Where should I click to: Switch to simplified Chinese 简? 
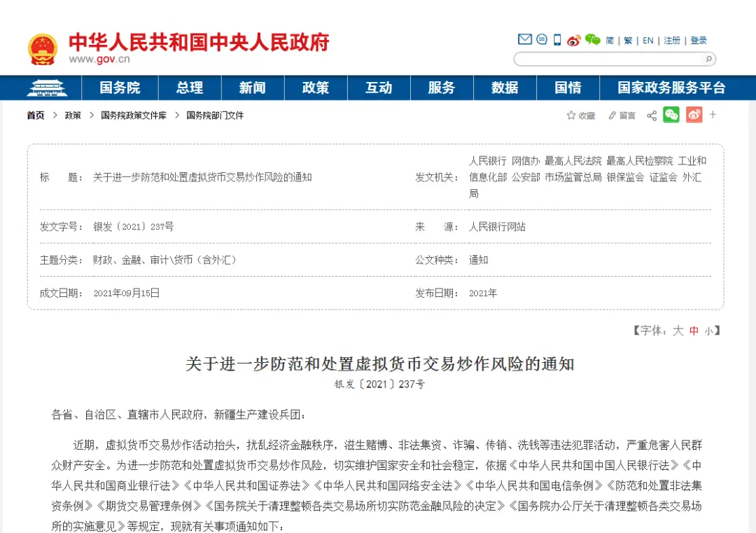[610, 41]
